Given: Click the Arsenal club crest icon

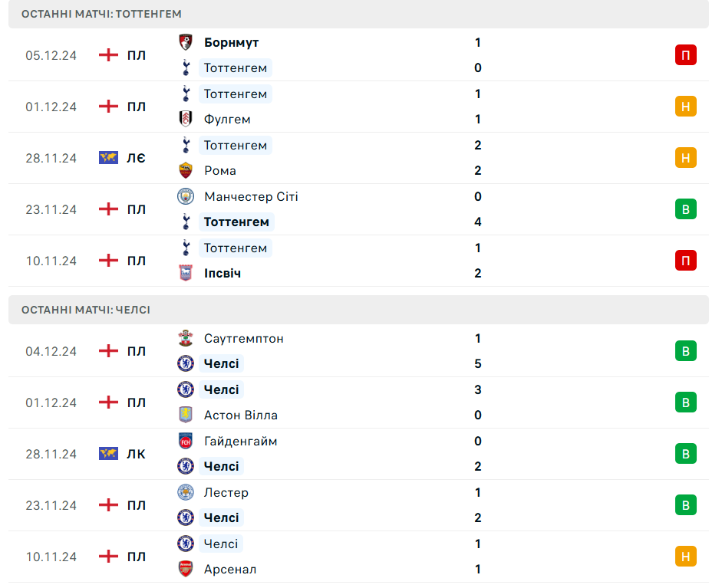Looking at the screenshot, I should click(185, 570).
